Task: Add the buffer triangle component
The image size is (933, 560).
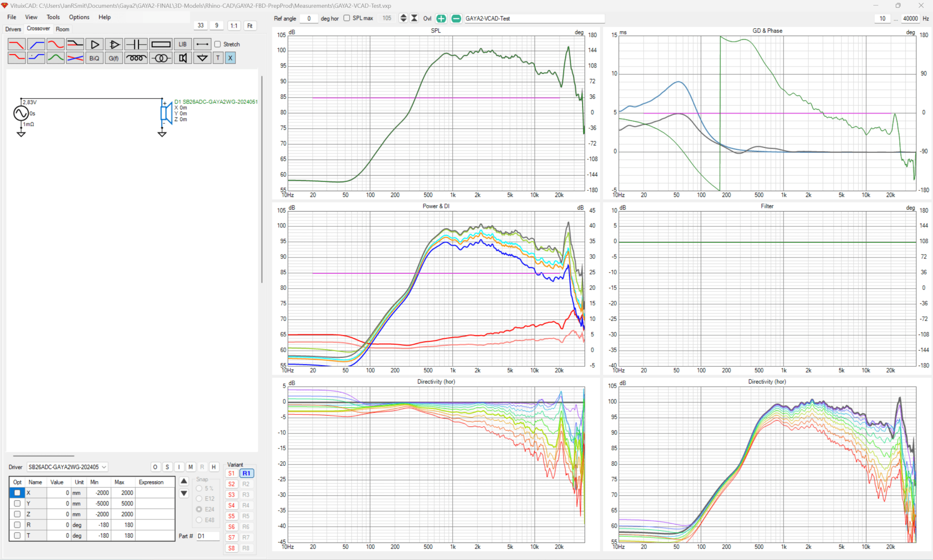Action: pos(94,44)
